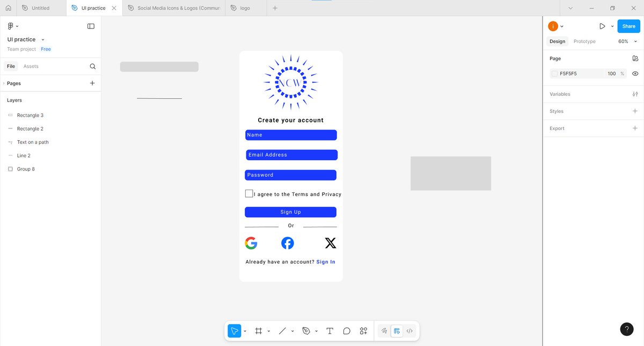Open the Figma home tab icon
The height and width of the screenshot is (346, 644).
pos(8,8)
